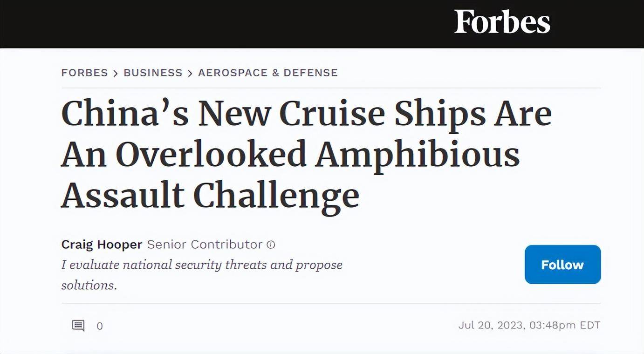Viewport: 644px width, 354px height.
Task: Follow author with the blue Follow button
Action: (562, 265)
